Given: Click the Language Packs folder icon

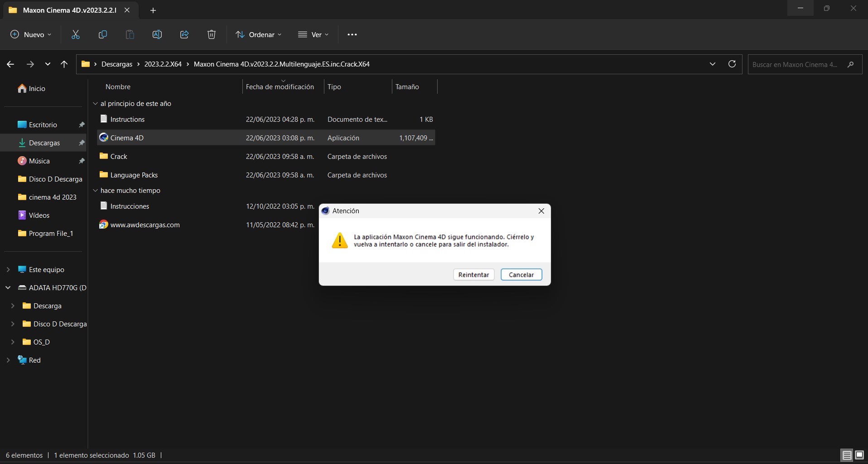Looking at the screenshot, I should [104, 175].
